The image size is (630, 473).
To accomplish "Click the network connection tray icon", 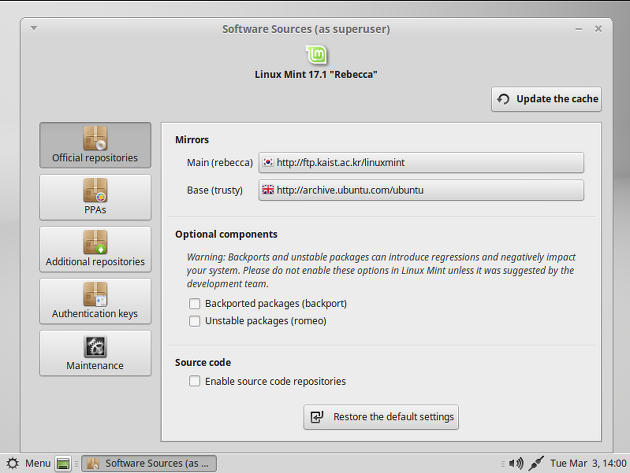I will click(x=536, y=463).
